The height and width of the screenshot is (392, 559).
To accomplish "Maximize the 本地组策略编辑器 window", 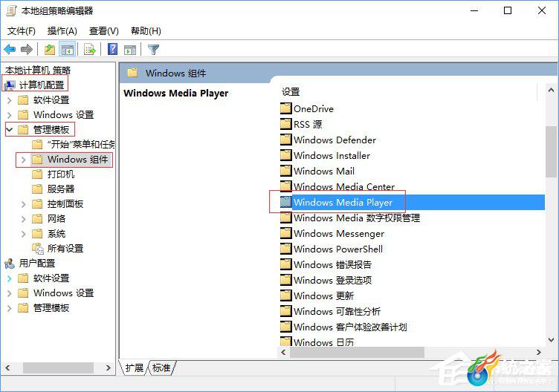I will (x=508, y=10).
